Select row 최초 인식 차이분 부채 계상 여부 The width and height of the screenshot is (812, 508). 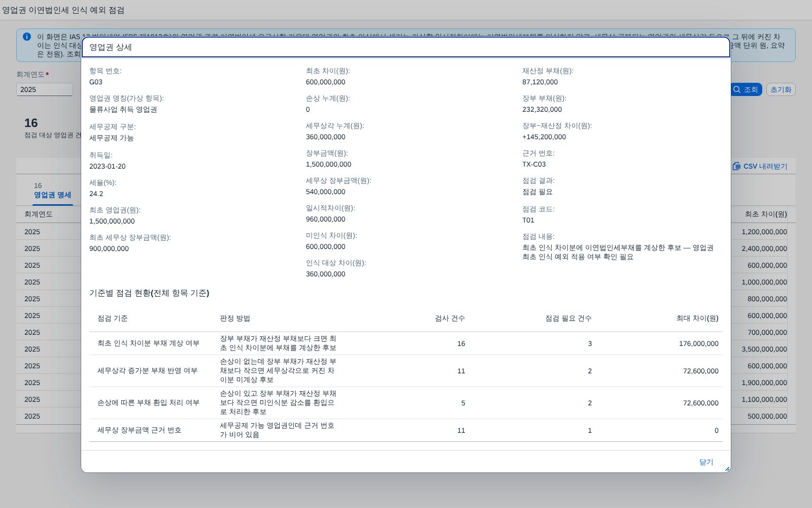(406, 343)
